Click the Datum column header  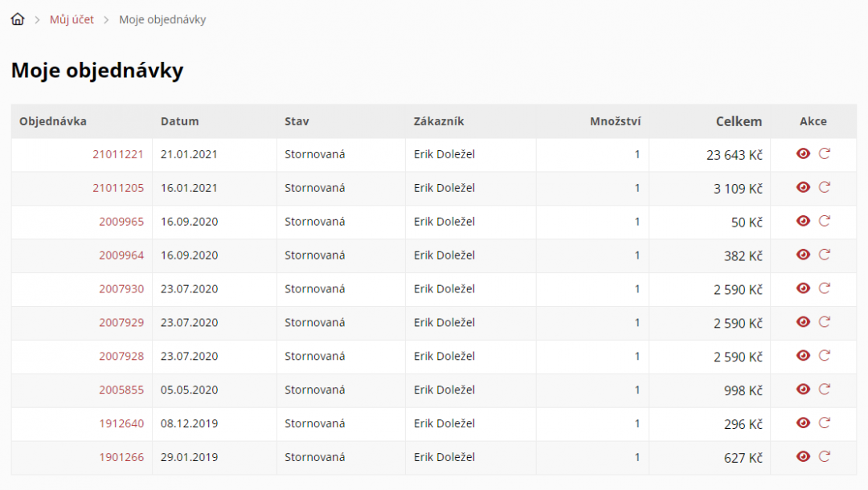(180, 121)
